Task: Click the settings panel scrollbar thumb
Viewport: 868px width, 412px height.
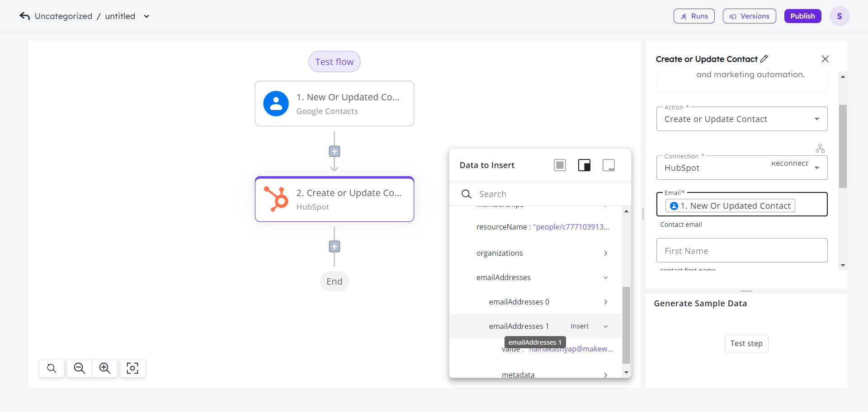Action: coord(843,146)
